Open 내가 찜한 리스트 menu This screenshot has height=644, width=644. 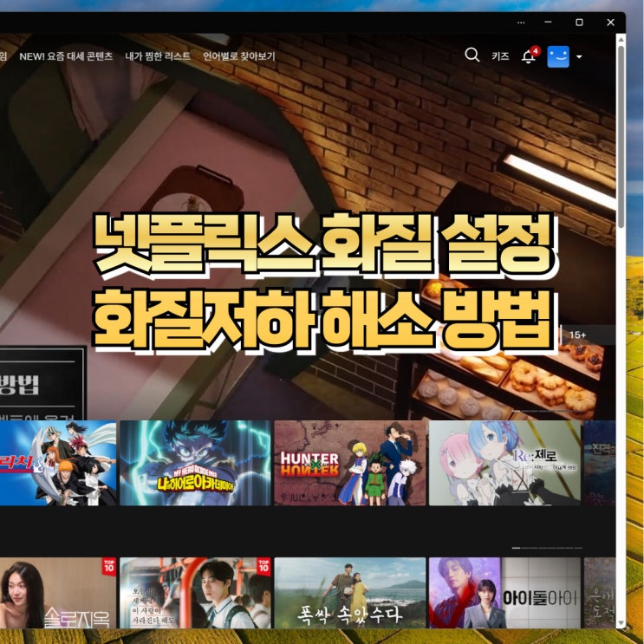[158, 55]
